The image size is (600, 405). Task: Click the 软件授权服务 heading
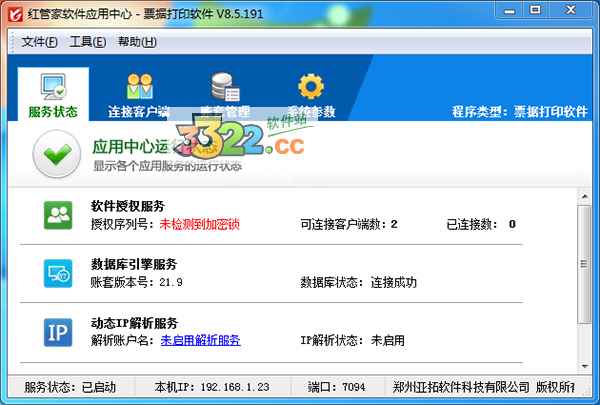coord(128,206)
